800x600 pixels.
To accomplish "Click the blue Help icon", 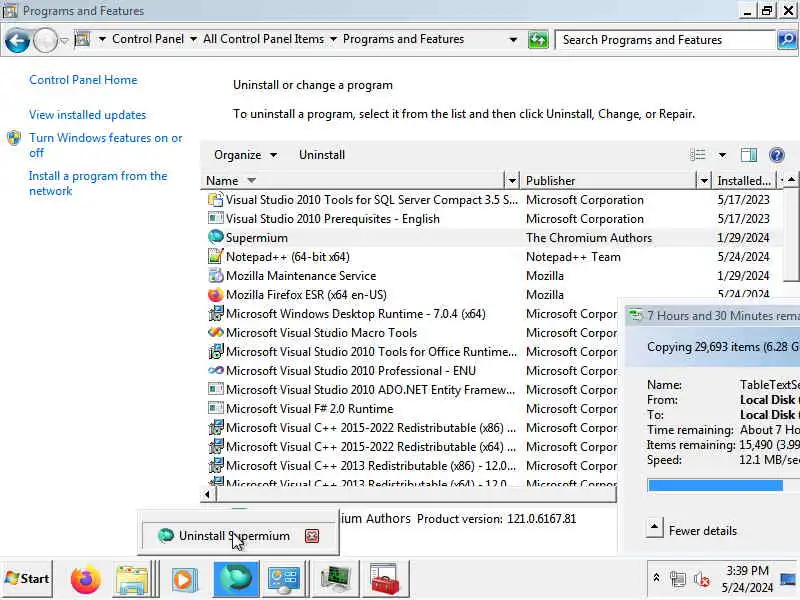I will (x=777, y=155).
